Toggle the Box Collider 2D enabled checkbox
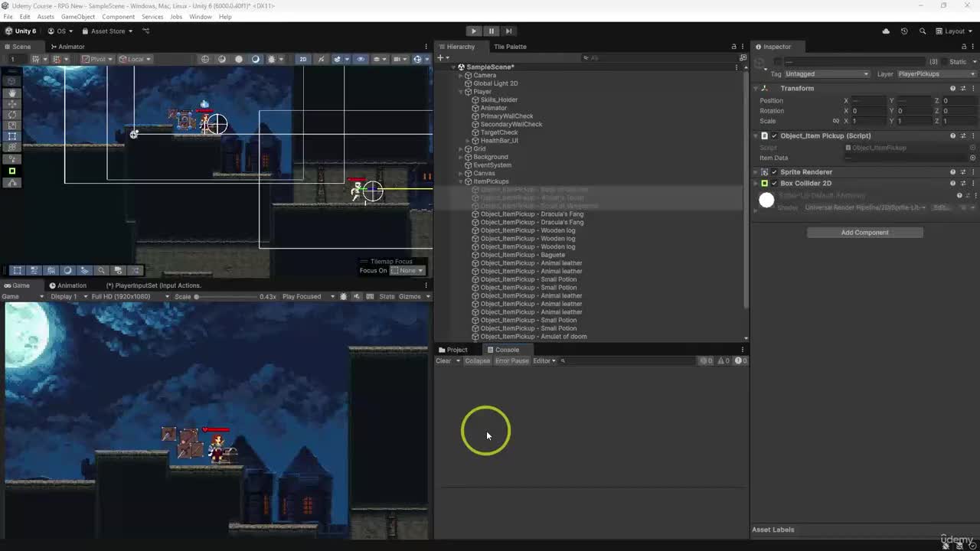980x551 pixels. (774, 184)
